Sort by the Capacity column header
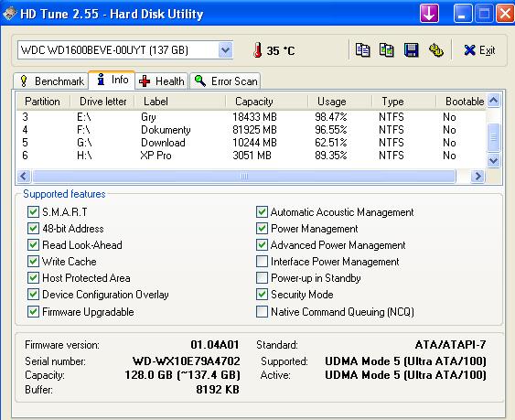515x420 pixels. 267,102
